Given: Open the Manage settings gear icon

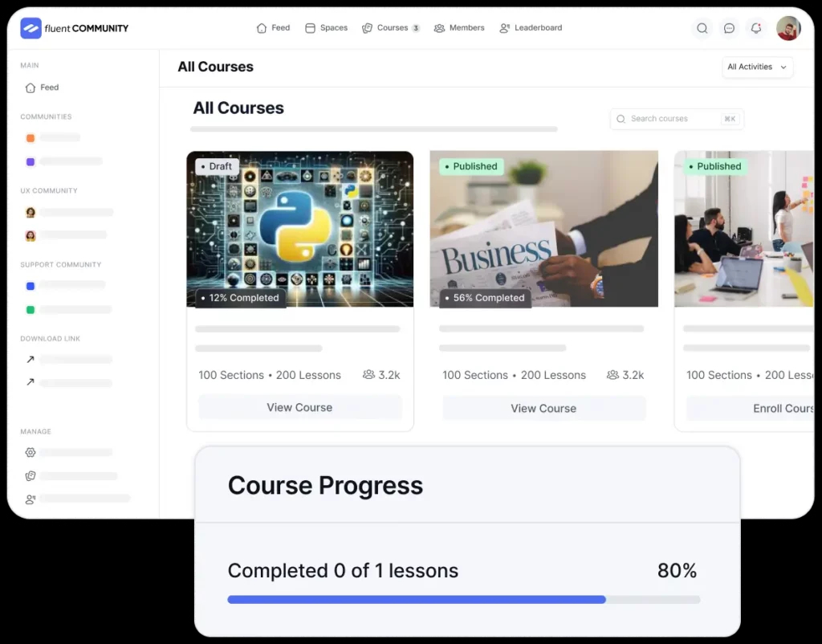Looking at the screenshot, I should [x=31, y=452].
